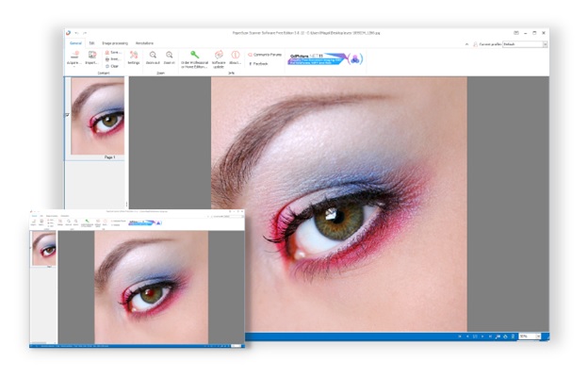Click the GdPicture advertisement banner
This screenshot has width=588, height=378.
coord(318,58)
